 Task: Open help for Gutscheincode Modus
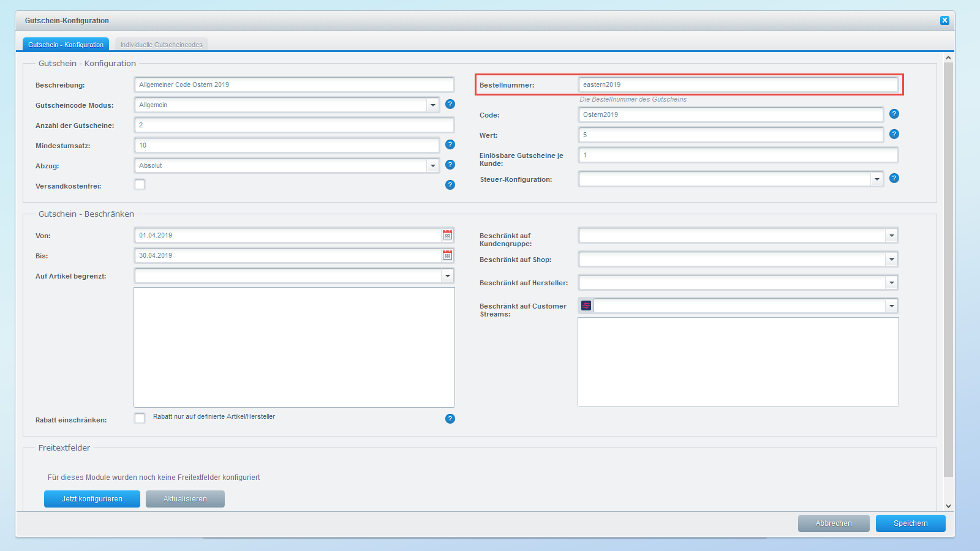(450, 104)
